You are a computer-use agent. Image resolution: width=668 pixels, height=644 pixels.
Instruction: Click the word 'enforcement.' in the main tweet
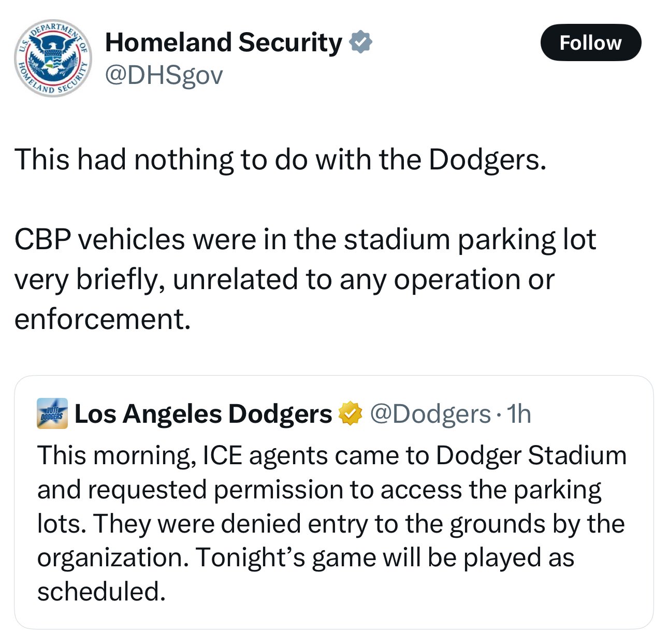point(103,319)
